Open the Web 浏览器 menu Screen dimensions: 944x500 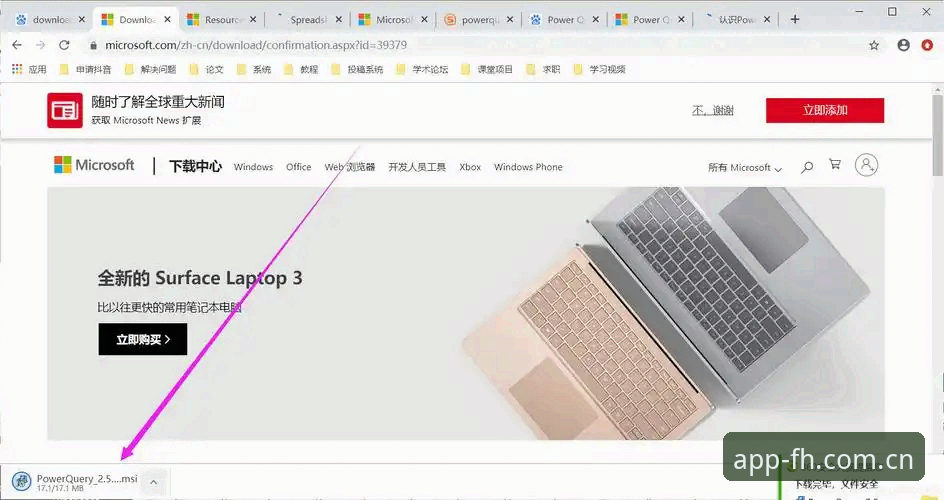pyautogui.click(x=350, y=167)
